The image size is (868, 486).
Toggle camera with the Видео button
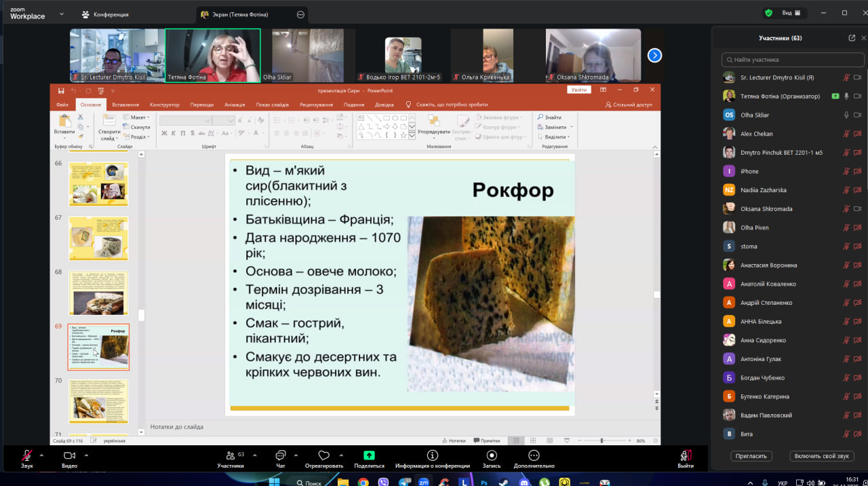point(69,455)
